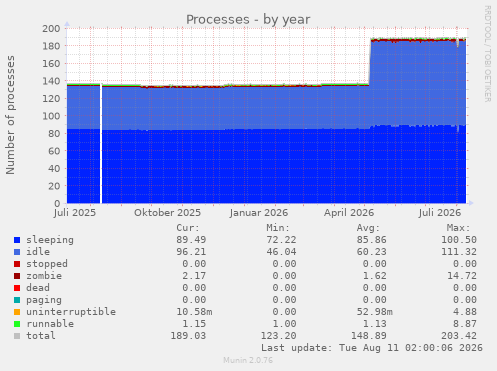The width and height of the screenshot is (497, 371).
Task: Click the 'Munin 2.0.76' version text
Action: 248,360
